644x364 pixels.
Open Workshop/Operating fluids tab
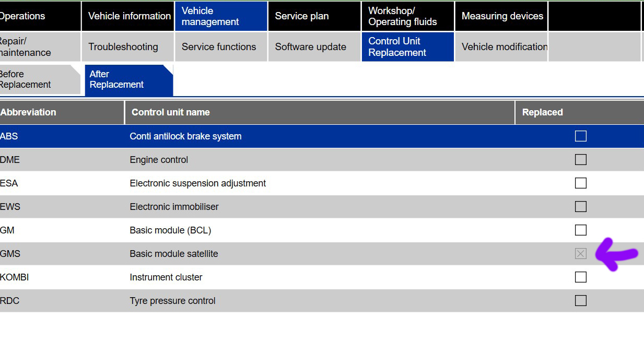coord(407,16)
